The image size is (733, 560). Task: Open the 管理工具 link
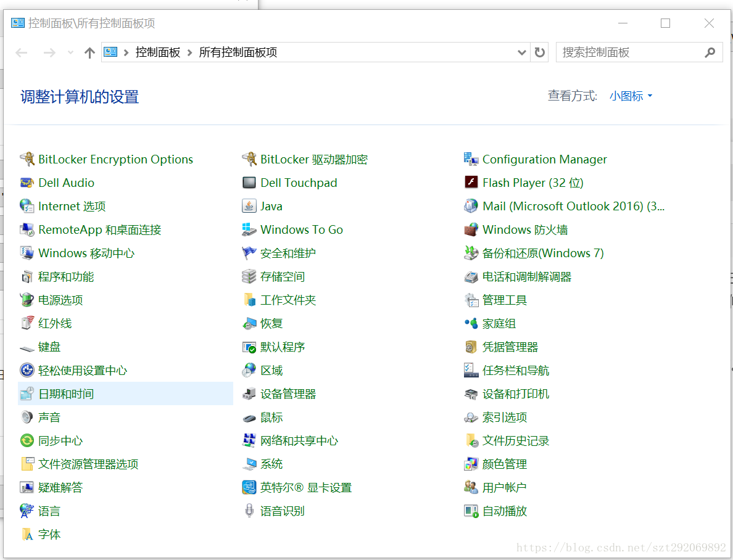[505, 300]
